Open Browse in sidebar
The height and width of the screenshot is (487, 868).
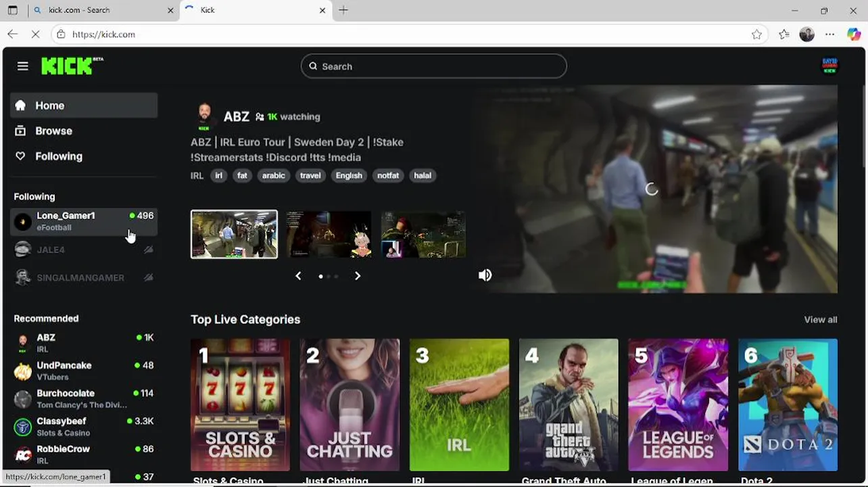(x=84, y=131)
